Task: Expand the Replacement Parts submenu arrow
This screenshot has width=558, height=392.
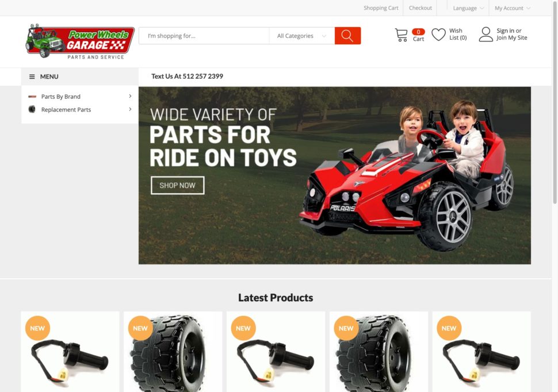Action: pyautogui.click(x=130, y=109)
